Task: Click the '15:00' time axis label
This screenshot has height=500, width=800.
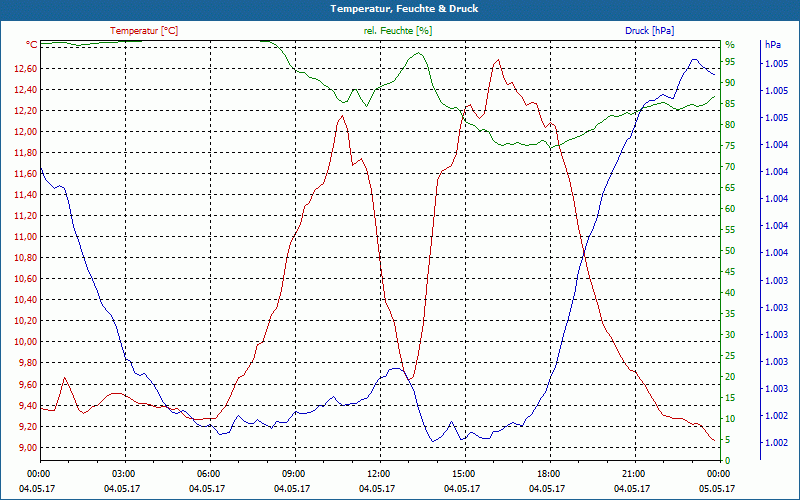Action: point(463,473)
